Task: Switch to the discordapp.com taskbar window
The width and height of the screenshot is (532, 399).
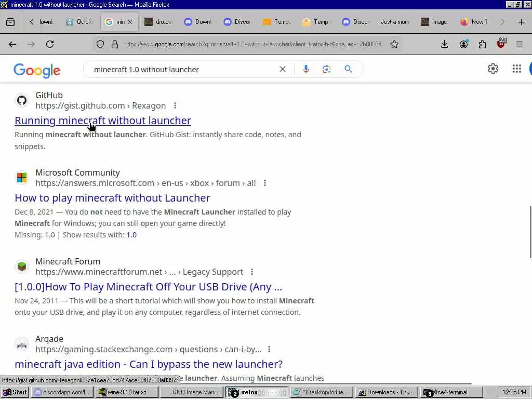Action: click(x=62, y=392)
